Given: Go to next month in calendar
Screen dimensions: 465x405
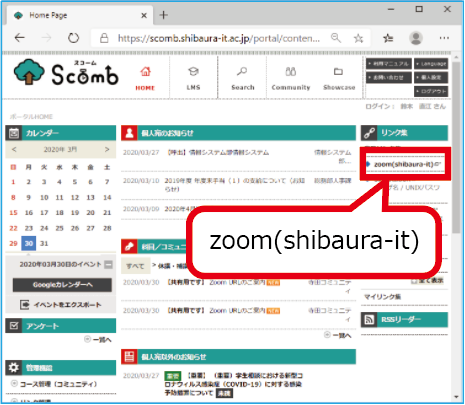Looking at the screenshot, I should click(107, 149).
